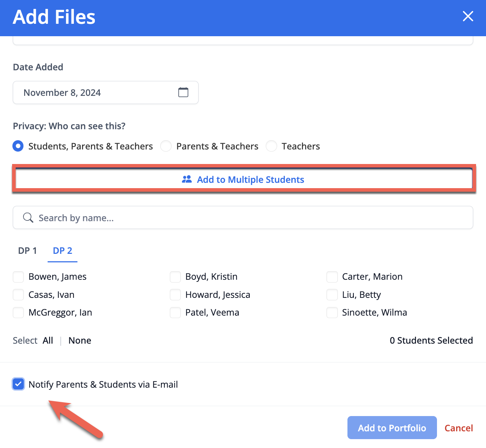Select All students link

point(48,340)
